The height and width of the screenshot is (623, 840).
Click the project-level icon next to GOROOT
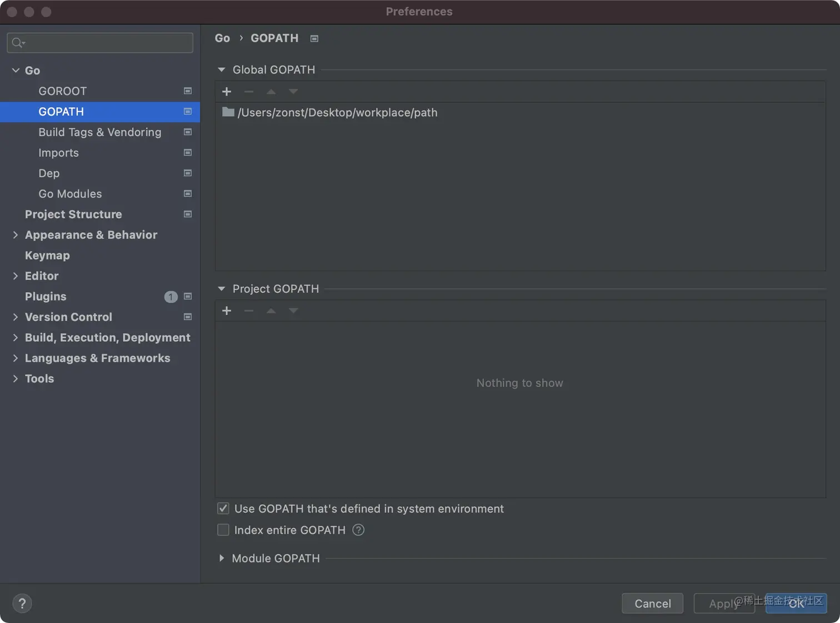click(x=188, y=91)
